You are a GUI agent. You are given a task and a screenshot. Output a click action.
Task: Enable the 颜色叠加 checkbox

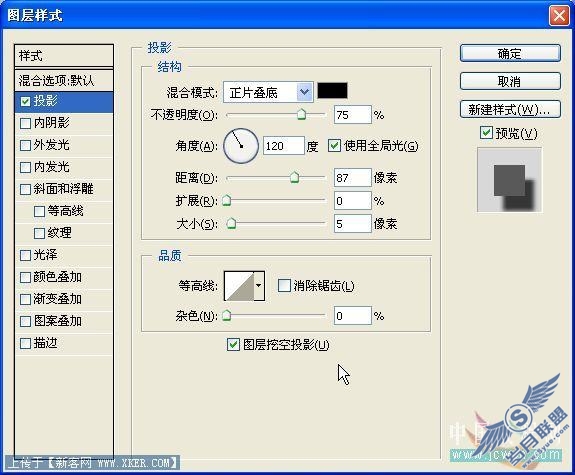(x=25, y=277)
